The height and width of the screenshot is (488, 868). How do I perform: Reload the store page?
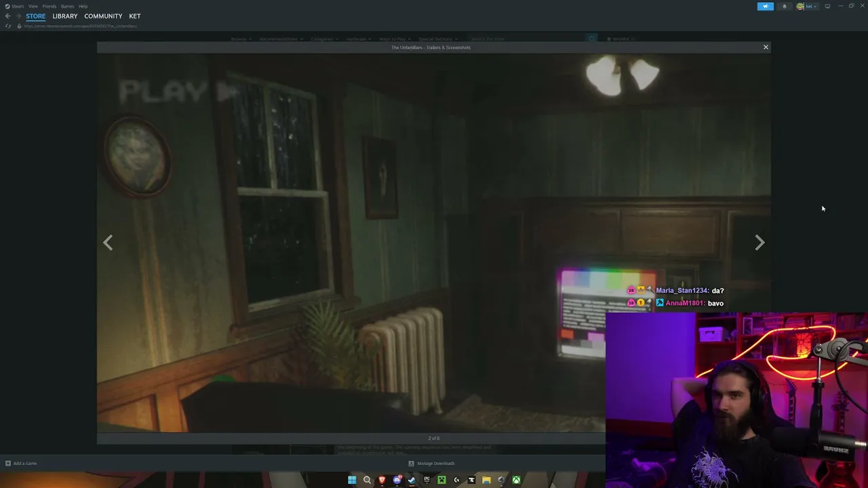click(x=8, y=26)
